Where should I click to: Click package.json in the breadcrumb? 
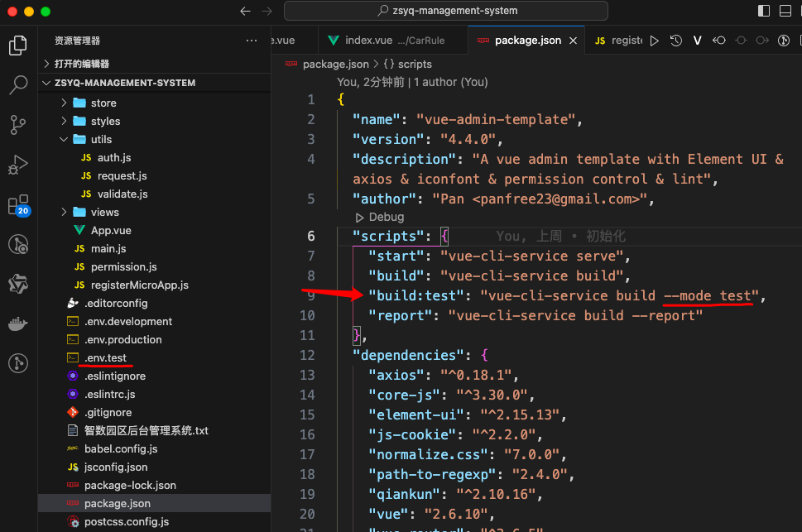(335, 64)
